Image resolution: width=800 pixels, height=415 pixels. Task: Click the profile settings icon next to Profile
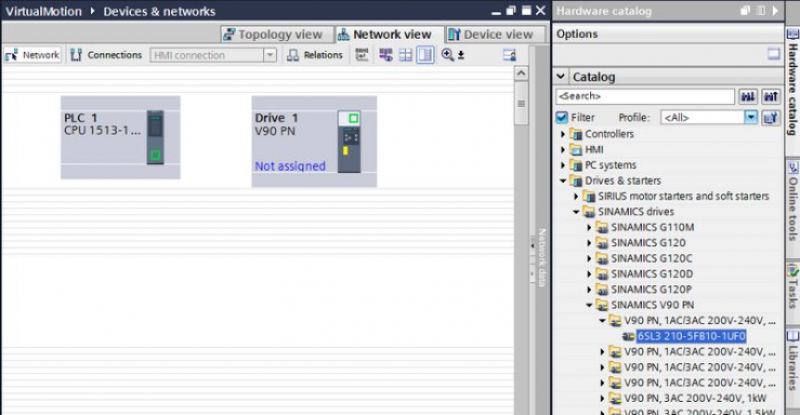pyautogui.click(x=770, y=117)
